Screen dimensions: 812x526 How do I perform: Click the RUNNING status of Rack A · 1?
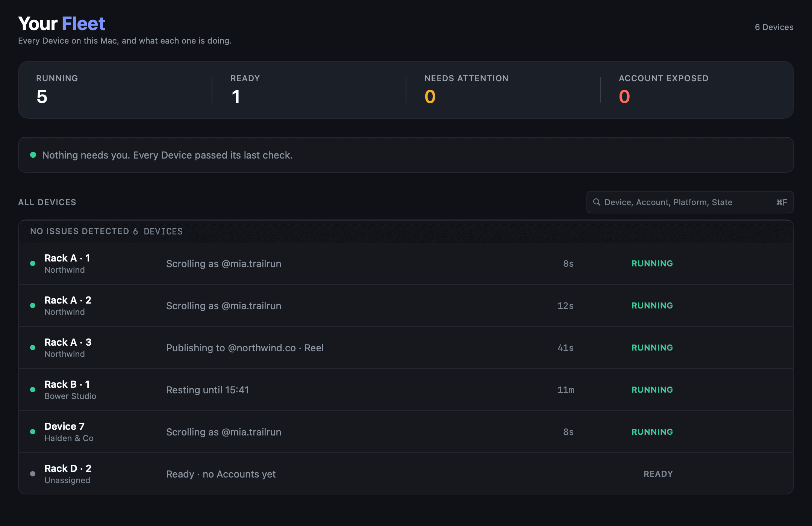pyautogui.click(x=652, y=263)
